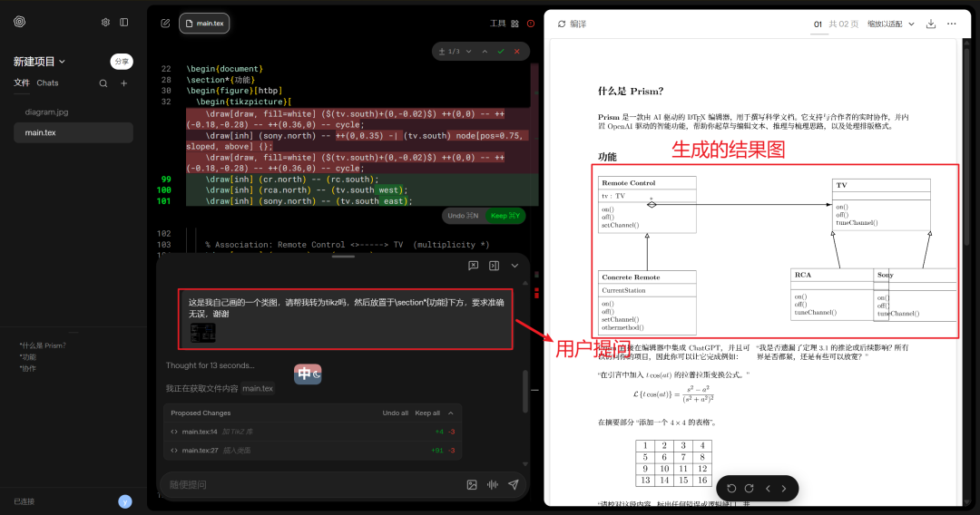Open the attached diagram thumbnail in chat message
Screen dimensions: 980x515
(202, 333)
